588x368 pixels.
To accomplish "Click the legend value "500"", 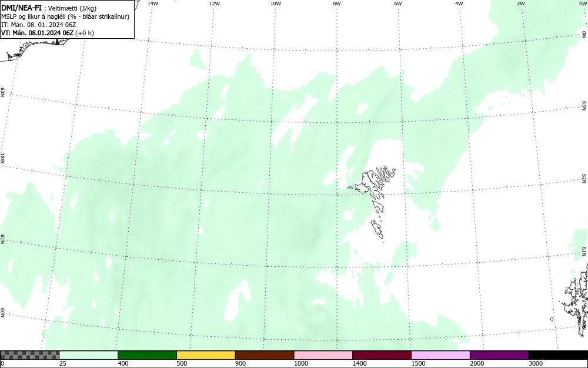I will pyautogui.click(x=182, y=363).
